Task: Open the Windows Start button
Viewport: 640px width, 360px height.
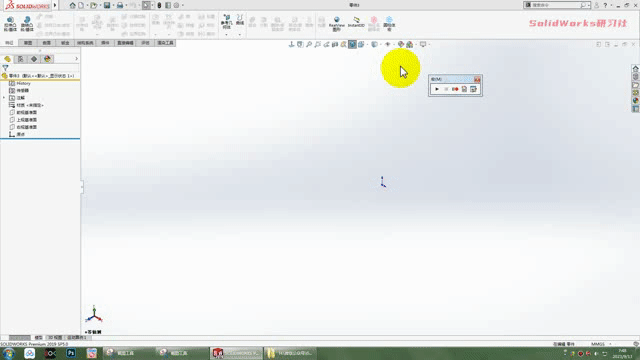Action: pyautogui.click(x=9, y=353)
